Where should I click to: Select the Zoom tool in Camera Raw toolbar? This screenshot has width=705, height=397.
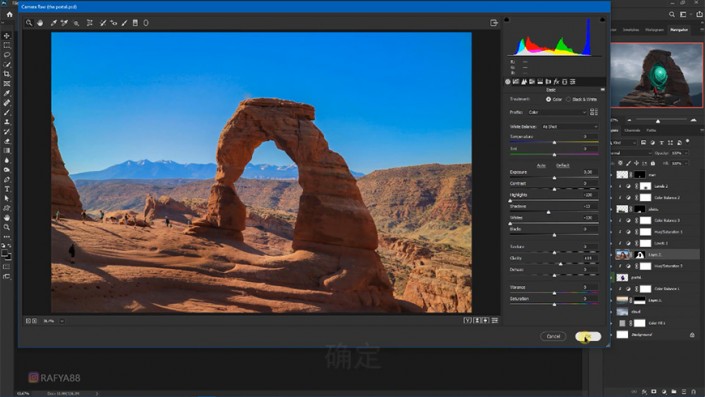pos(29,23)
